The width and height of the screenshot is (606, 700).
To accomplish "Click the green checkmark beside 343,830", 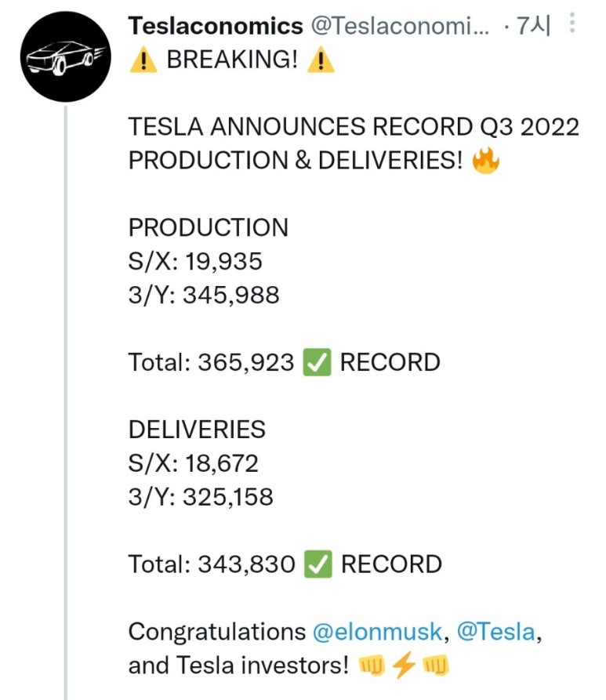I will pyautogui.click(x=318, y=564).
